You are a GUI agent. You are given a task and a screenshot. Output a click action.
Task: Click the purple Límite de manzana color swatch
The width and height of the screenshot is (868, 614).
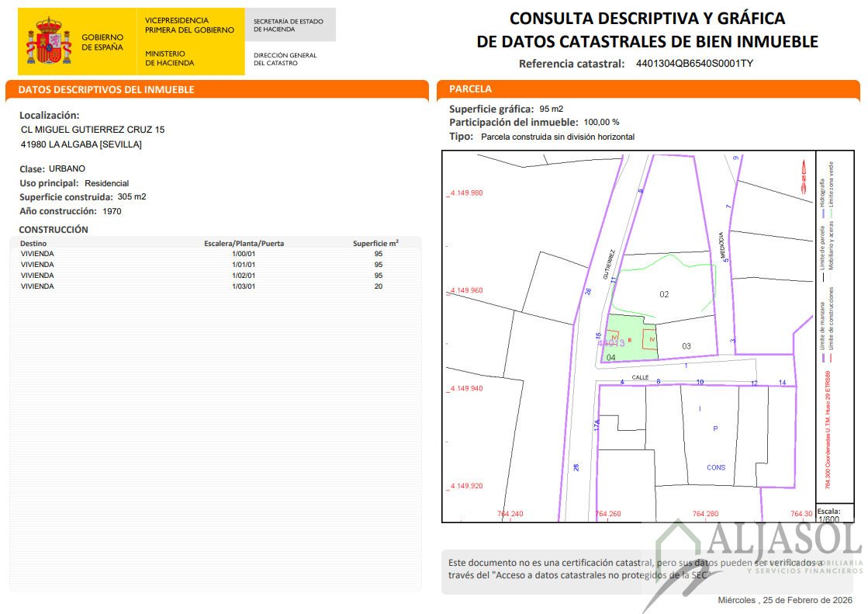(x=823, y=358)
